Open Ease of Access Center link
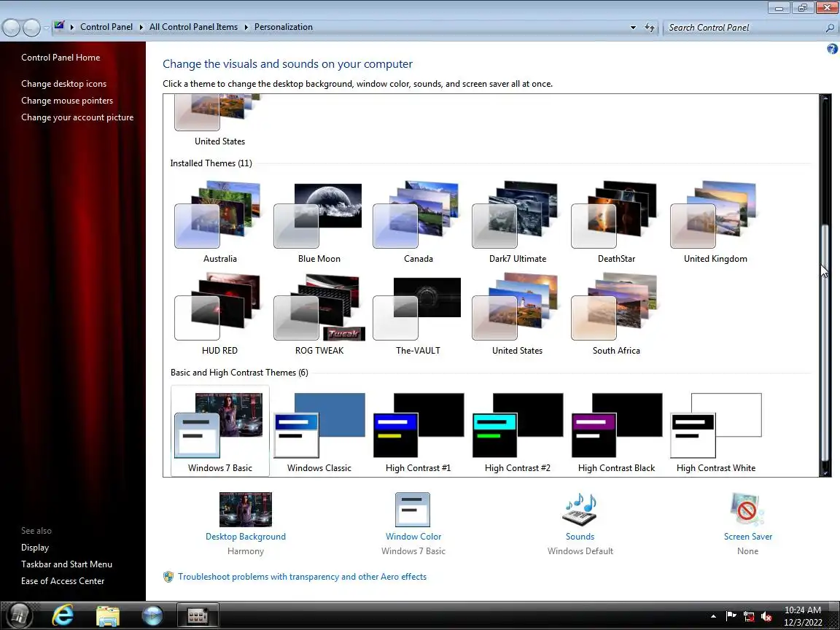Image resolution: width=840 pixels, height=630 pixels. tap(63, 580)
